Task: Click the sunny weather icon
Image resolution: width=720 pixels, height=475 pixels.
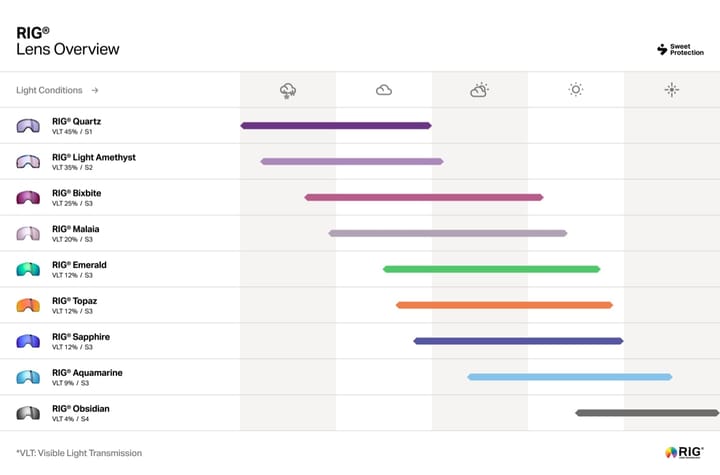Action: tap(576, 90)
